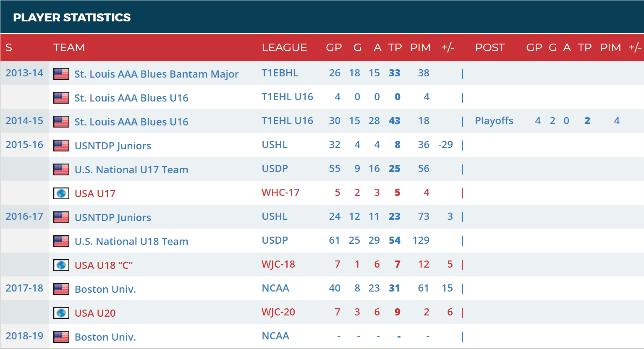Click the Playoffs link in the 2014-15 row
This screenshot has height=349, width=644.
[494, 121]
